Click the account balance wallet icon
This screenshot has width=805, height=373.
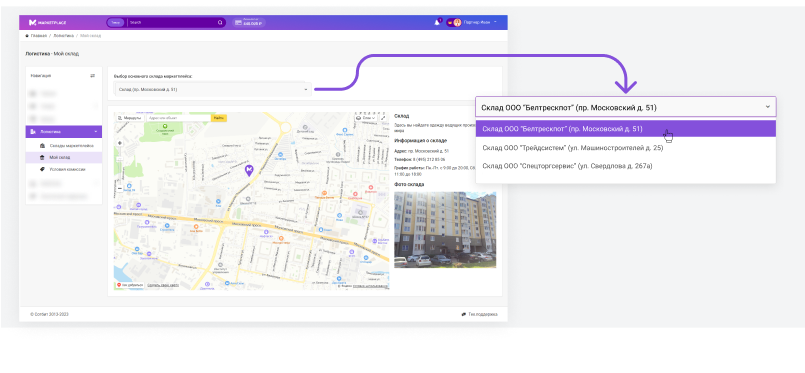[238, 23]
